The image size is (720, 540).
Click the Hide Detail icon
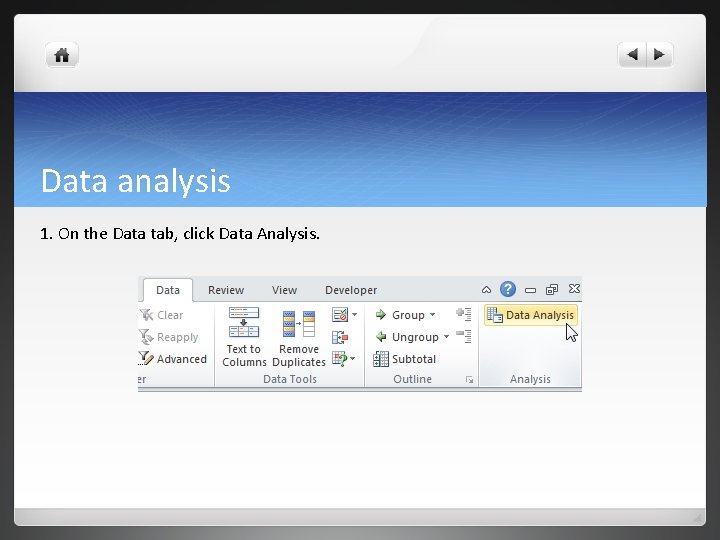[x=464, y=336]
